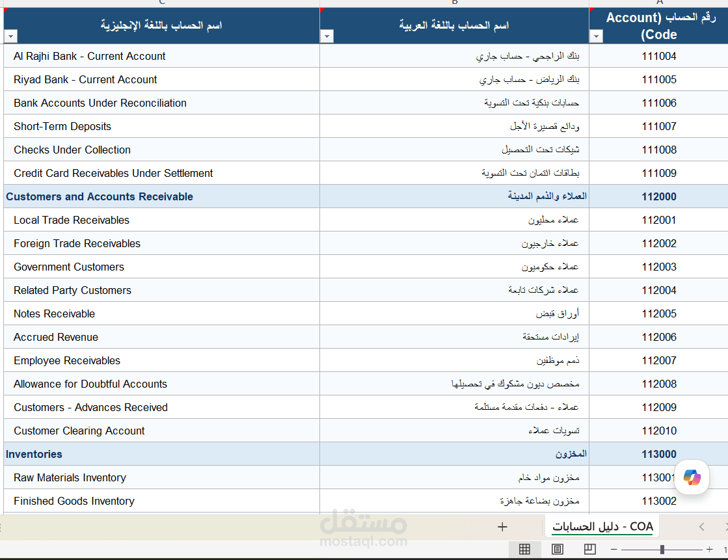728x560 pixels.
Task: Select account code cell 113000
Action: (659, 454)
